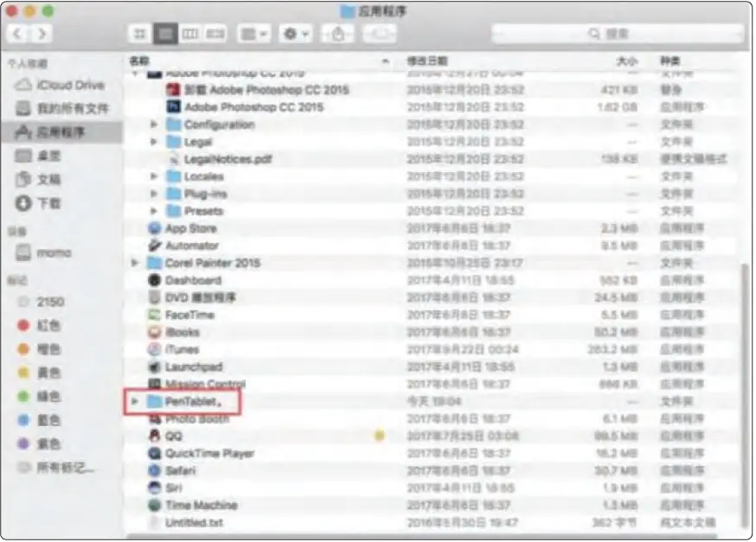This screenshot has width=756, height=542.
Task: Select the Untitled.txt file
Action: tap(194, 523)
